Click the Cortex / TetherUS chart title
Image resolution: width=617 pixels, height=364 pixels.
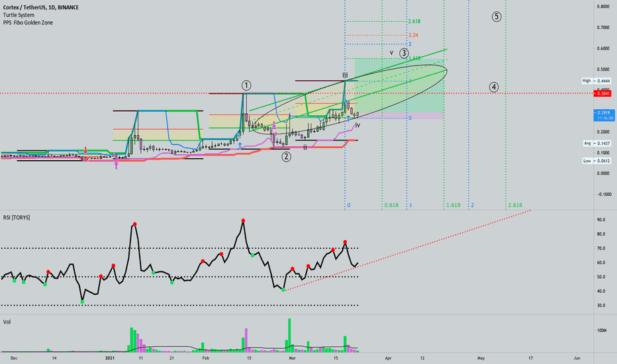(x=41, y=7)
